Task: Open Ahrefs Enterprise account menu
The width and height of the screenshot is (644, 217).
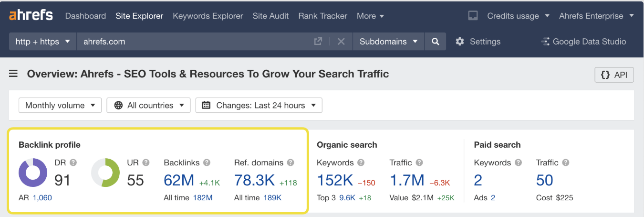Action: pyautogui.click(x=596, y=16)
